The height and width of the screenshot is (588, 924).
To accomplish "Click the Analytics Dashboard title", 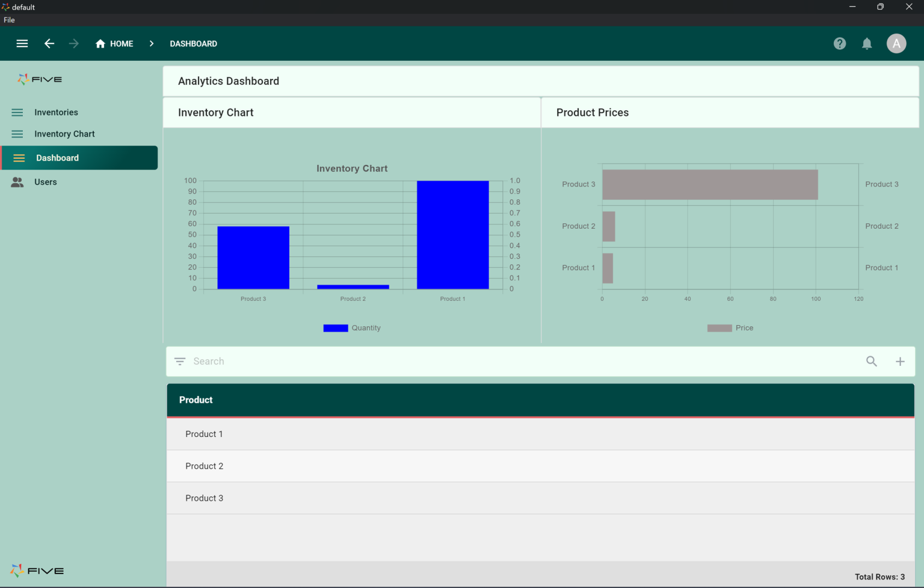I will (229, 81).
